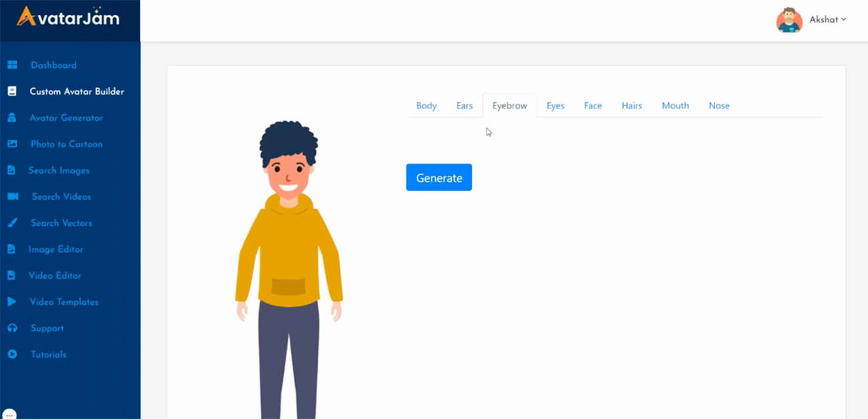The height and width of the screenshot is (419, 868).
Task: Go to Search Vectors
Action: coord(61,223)
